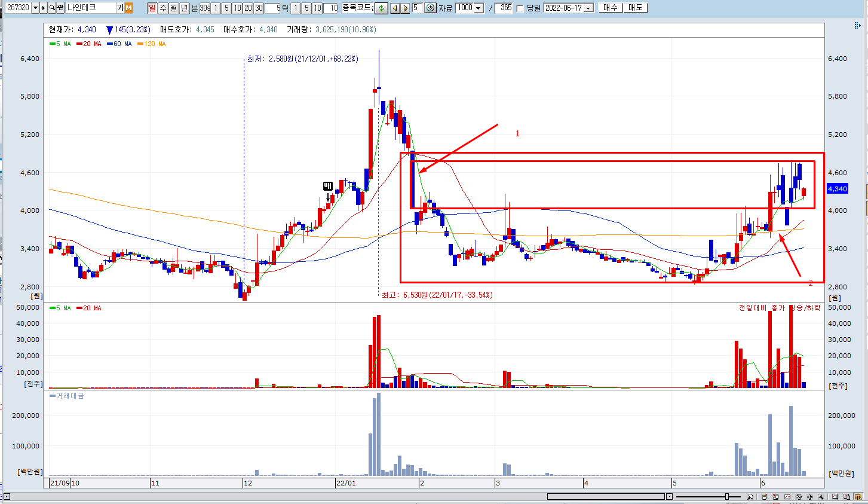Click the 5 MA legend in price chart
This screenshot has width=868, height=504.
[x=60, y=44]
